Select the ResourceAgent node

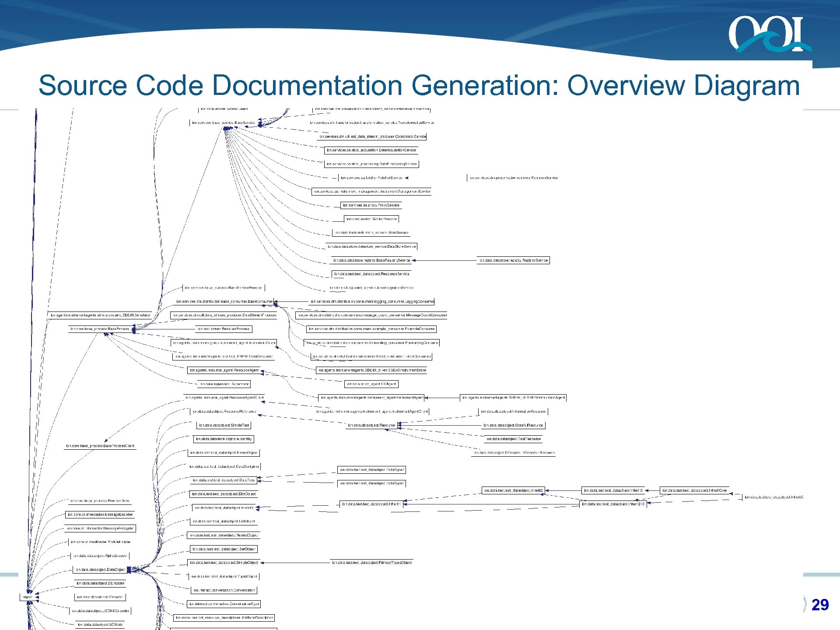(224, 370)
